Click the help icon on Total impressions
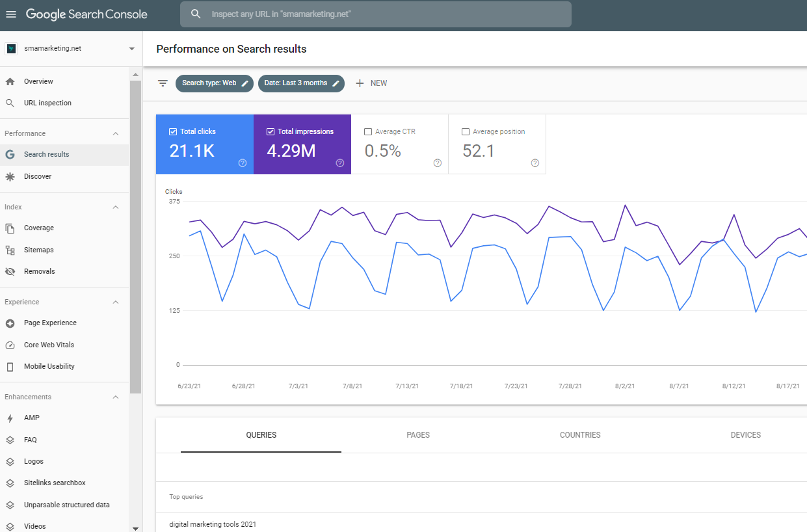The width and height of the screenshot is (807, 532). [340, 163]
